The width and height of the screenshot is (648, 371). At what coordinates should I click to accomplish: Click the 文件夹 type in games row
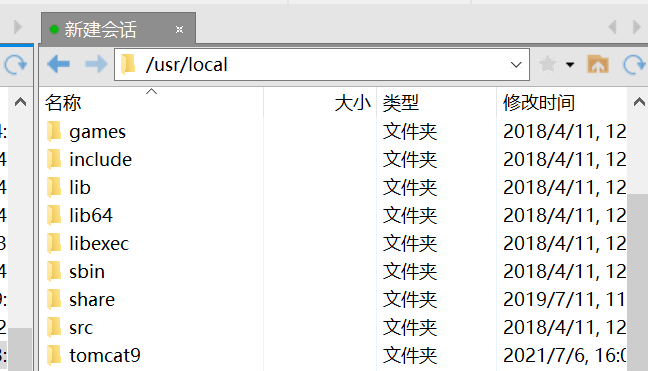pyautogui.click(x=410, y=132)
